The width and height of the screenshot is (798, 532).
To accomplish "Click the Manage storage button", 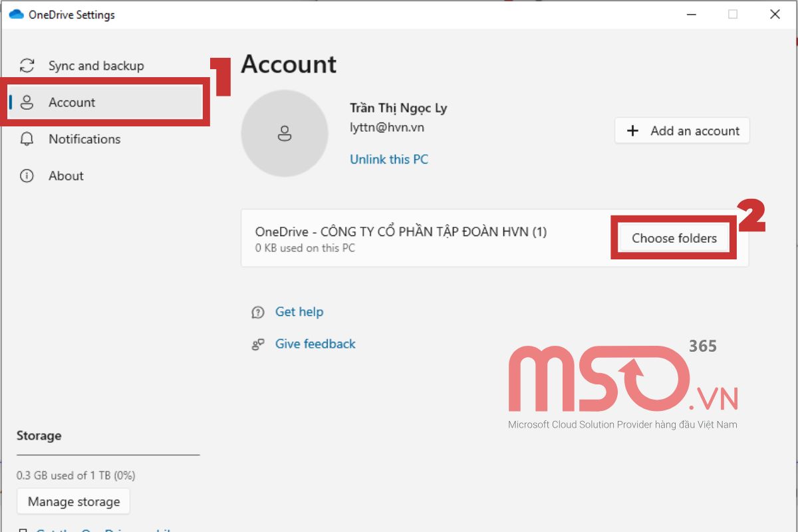I will pyautogui.click(x=74, y=502).
